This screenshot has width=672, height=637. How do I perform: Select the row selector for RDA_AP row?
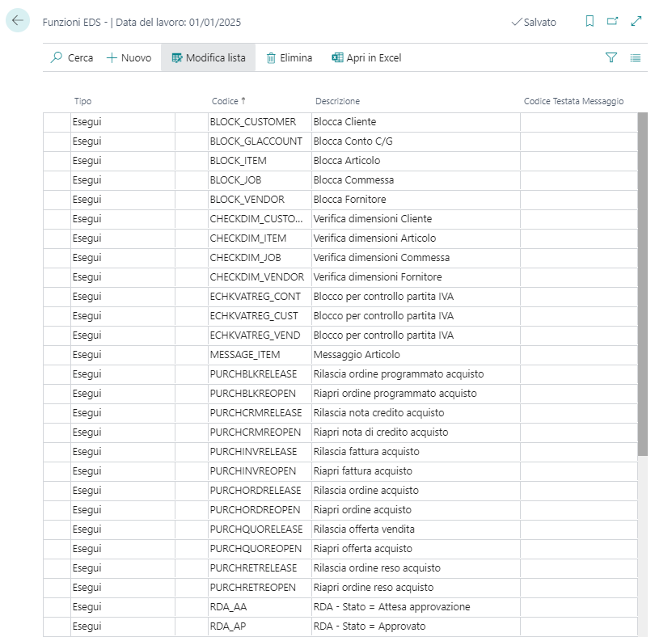[57, 626]
